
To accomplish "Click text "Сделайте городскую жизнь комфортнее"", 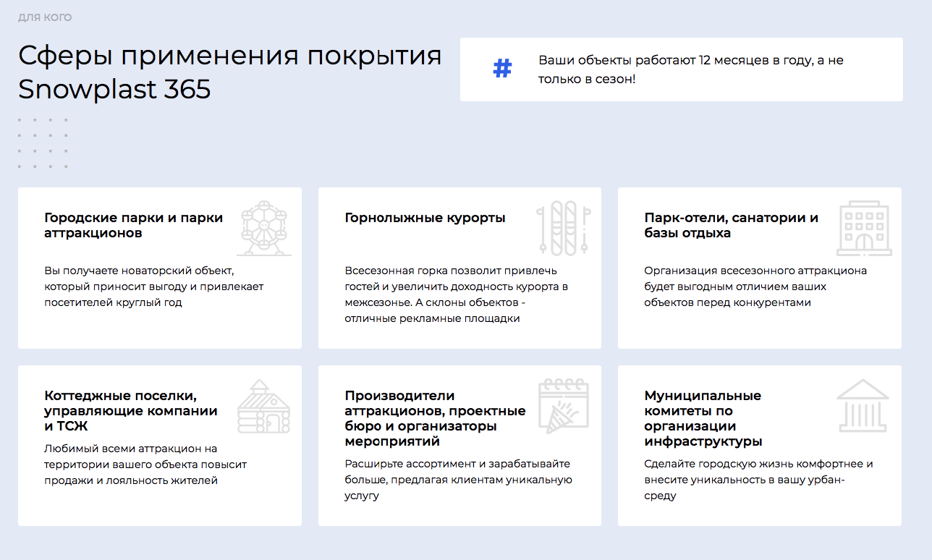I will coord(753,464).
